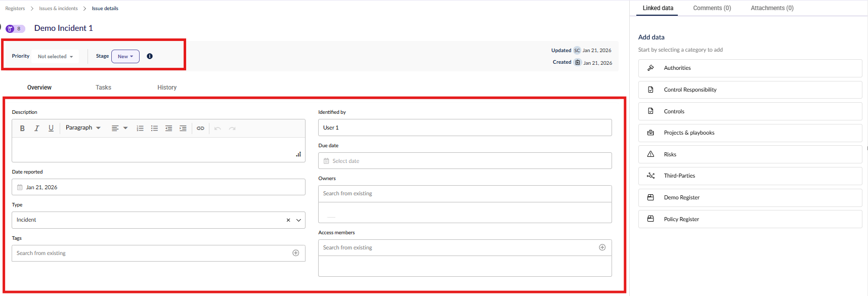Open the Priority dropdown
This screenshot has width=868, height=296.
click(x=55, y=57)
